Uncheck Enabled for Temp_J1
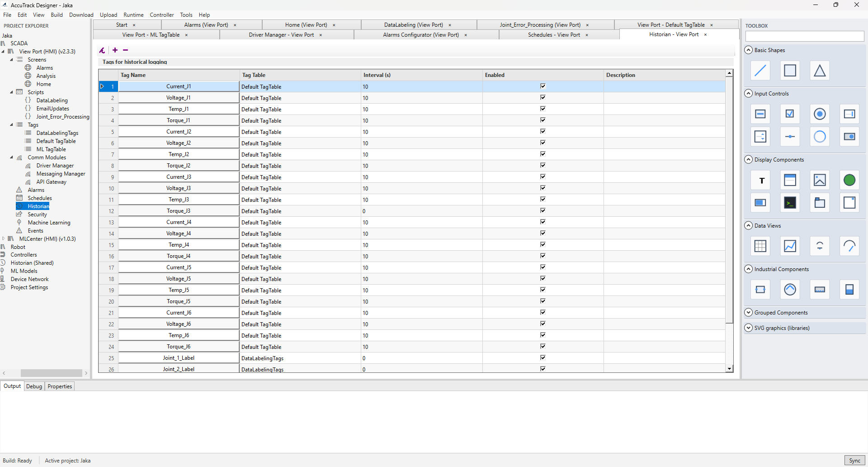Image resolution: width=868 pixels, height=467 pixels. click(x=543, y=109)
